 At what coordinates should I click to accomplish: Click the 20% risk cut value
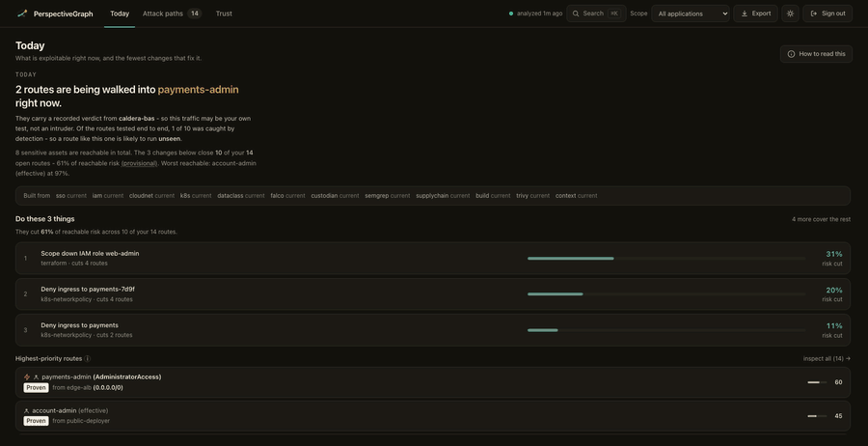(834, 291)
